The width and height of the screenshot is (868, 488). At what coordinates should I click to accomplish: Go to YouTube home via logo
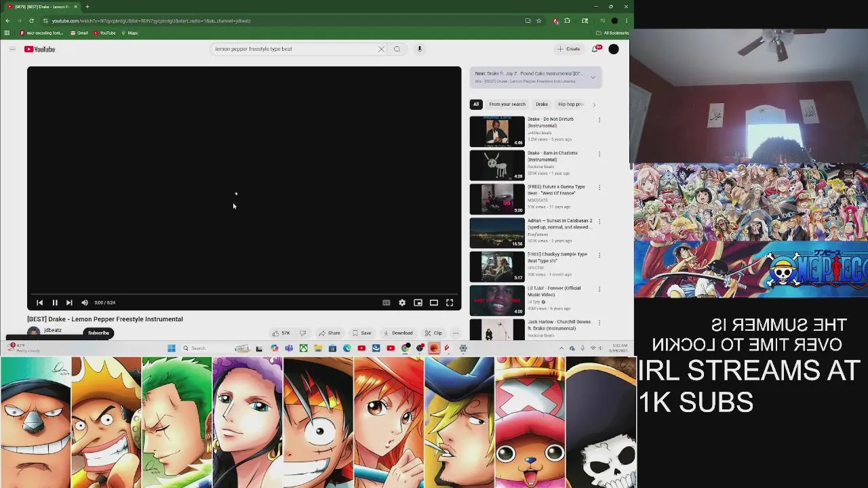39,49
